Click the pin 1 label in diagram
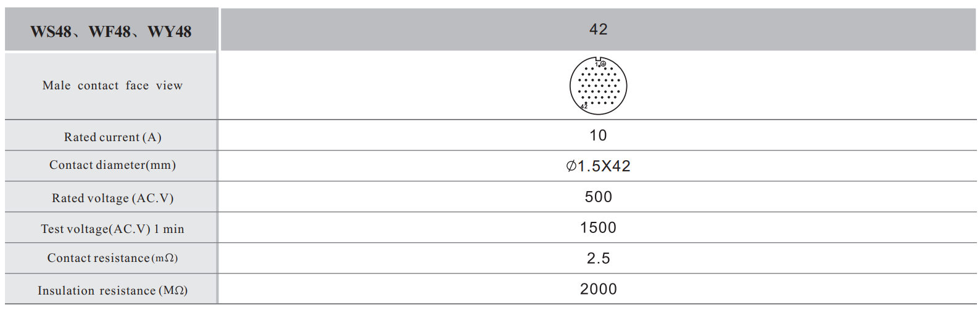980x310 pixels. [x=597, y=63]
